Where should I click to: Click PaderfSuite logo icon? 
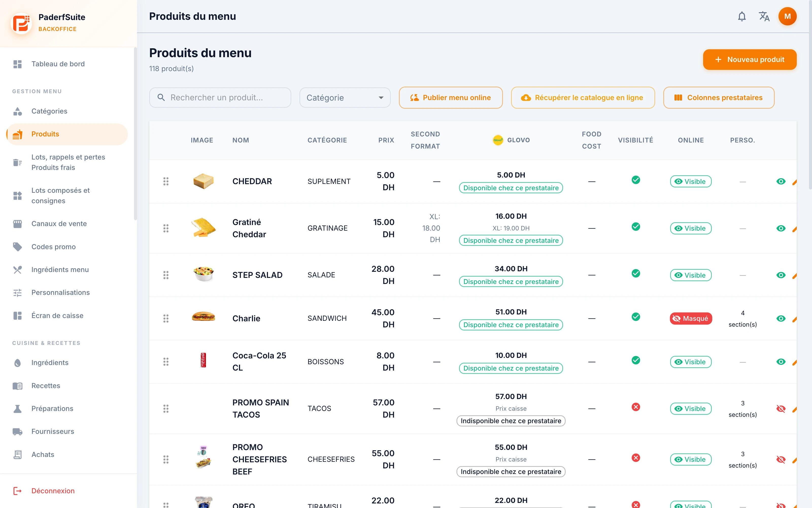(22, 23)
